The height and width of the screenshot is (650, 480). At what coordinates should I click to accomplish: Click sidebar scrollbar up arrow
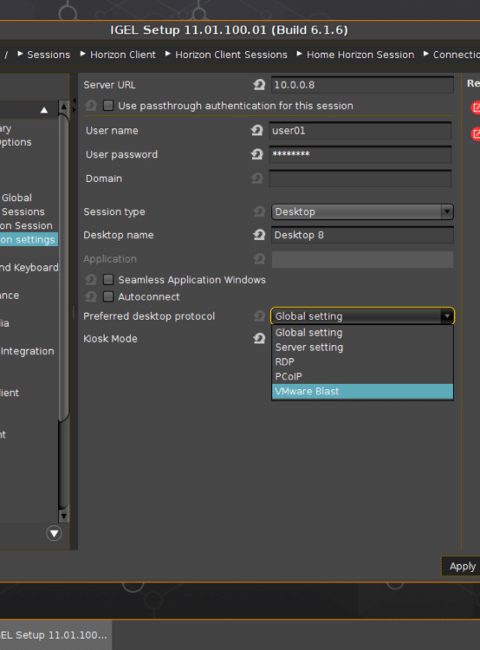(63, 107)
